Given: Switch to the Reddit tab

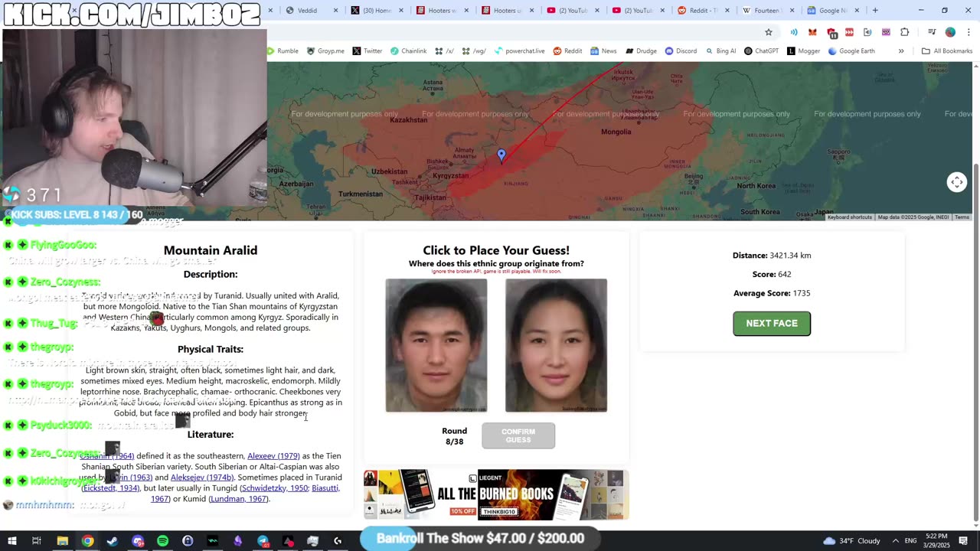Looking at the screenshot, I should coord(702,11).
